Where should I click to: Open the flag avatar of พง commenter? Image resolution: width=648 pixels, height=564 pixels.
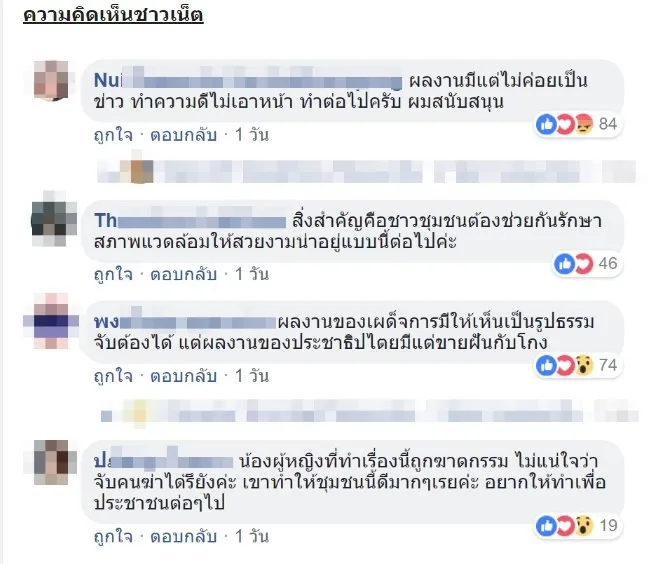coord(51,321)
